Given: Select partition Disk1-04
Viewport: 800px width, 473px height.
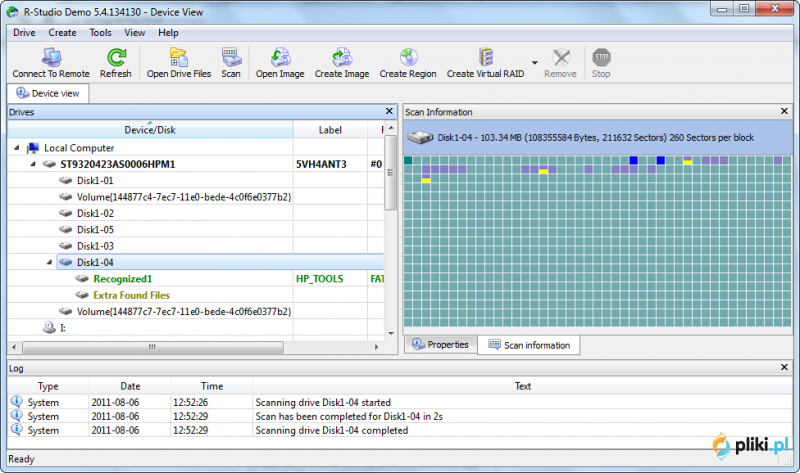Looking at the screenshot, I should click(x=95, y=262).
